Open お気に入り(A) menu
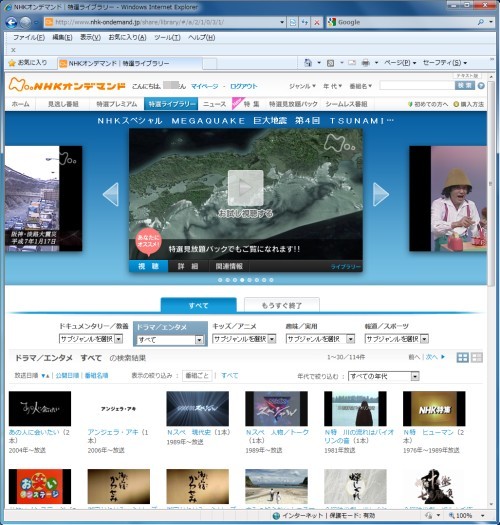Screen dimensions: 500x525 tap(127, 38)
